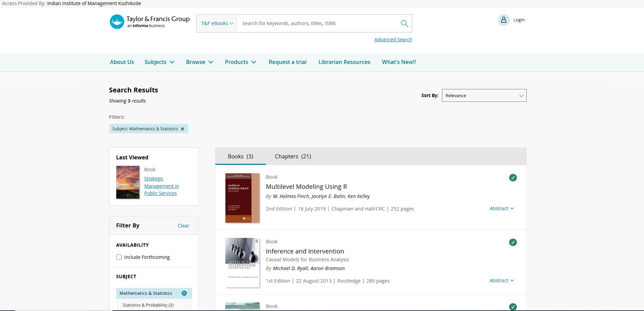Expand the Abstract for Inference and Intervention

[501, 281]
